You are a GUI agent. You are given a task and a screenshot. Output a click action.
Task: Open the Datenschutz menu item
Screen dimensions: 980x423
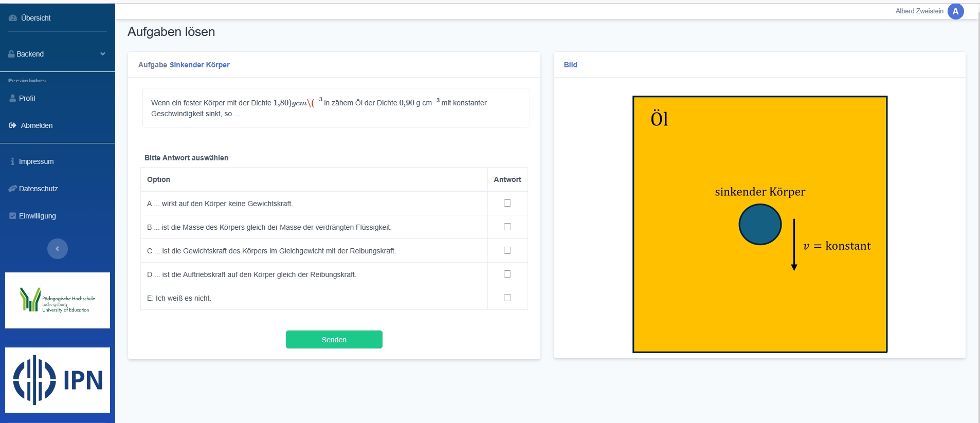pyautogui.click(x=39, y=189)
